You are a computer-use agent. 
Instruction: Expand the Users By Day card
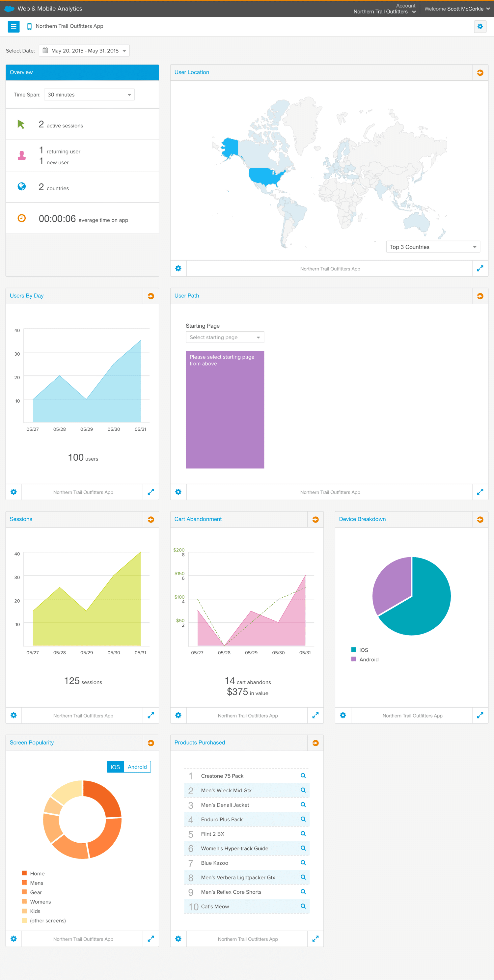(151, 492)
